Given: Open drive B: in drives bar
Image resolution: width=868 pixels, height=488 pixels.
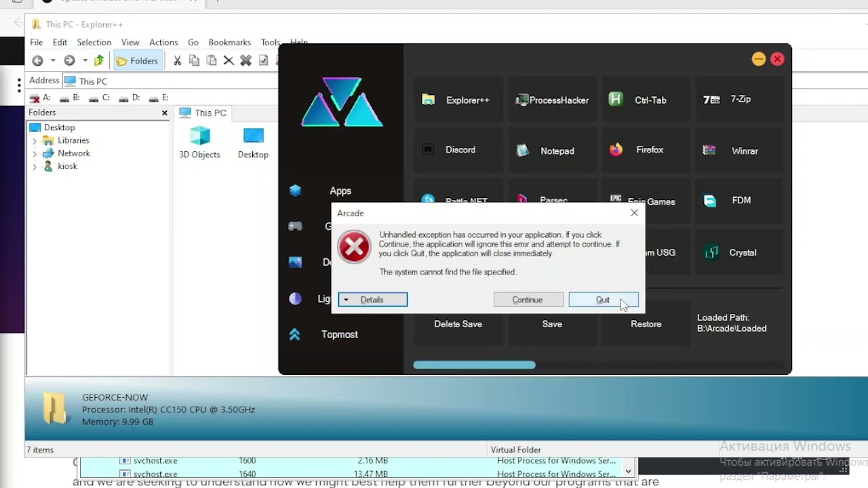Looking at the screenshot, I should [x=69, y=98].
